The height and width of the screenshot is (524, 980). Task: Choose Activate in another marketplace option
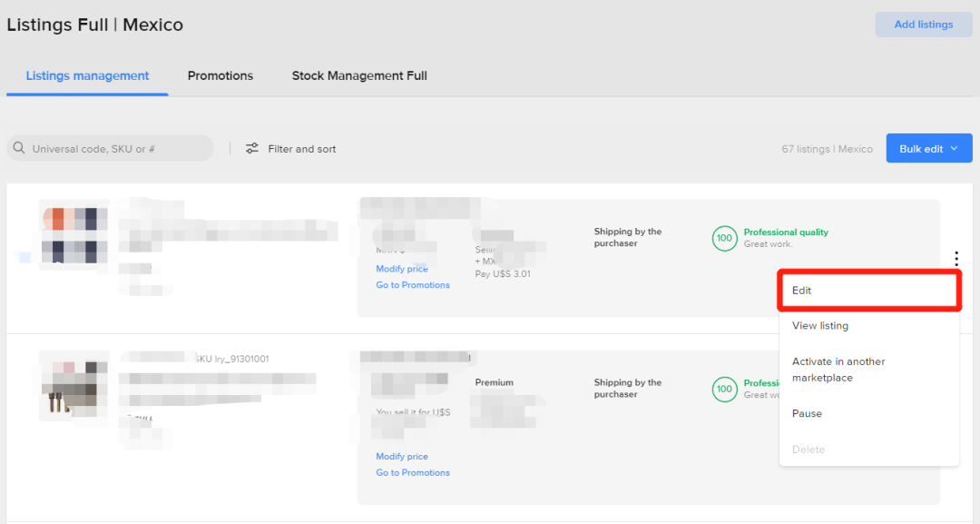pyautogui.click(x=838, y=370)
